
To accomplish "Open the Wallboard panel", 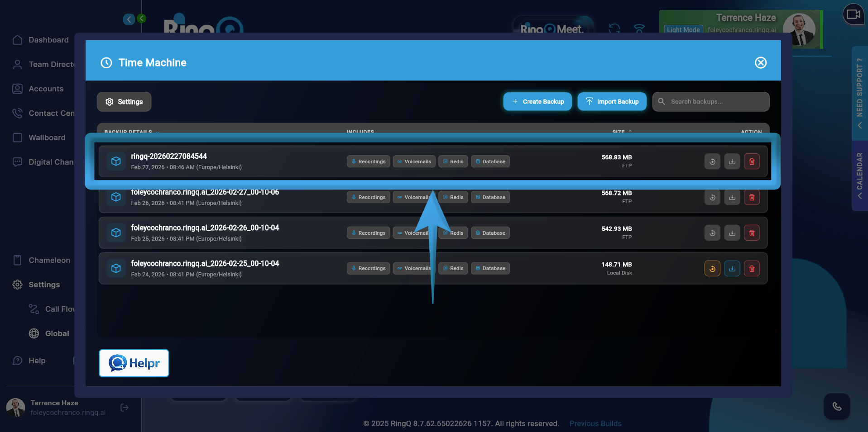I will tap(47, 138).
